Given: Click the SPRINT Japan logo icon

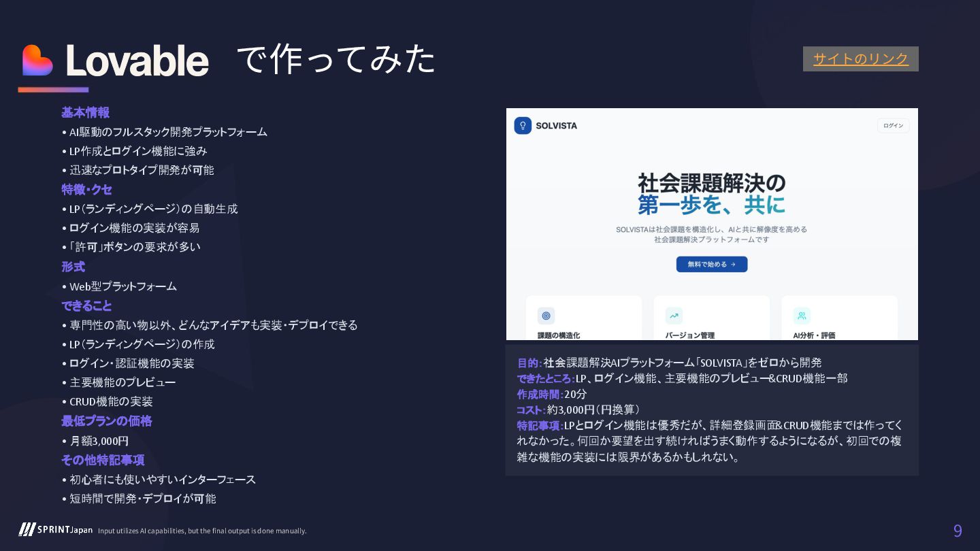Looking at the screenshot, I should point(27,529).
